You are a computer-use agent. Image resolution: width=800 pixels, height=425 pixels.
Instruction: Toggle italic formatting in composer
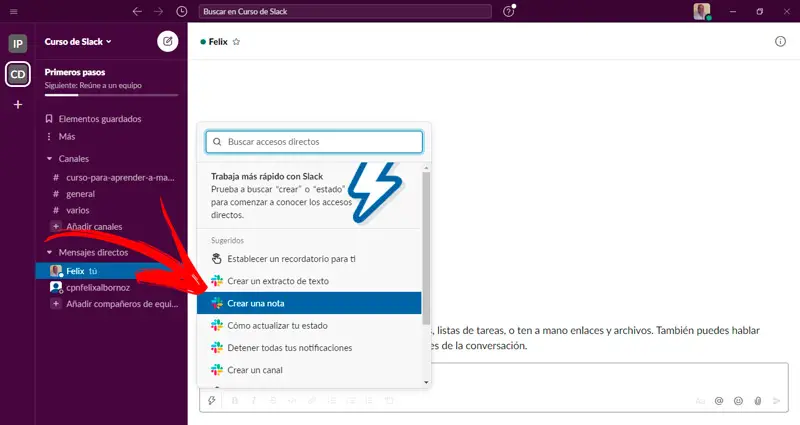coord(254,401)
